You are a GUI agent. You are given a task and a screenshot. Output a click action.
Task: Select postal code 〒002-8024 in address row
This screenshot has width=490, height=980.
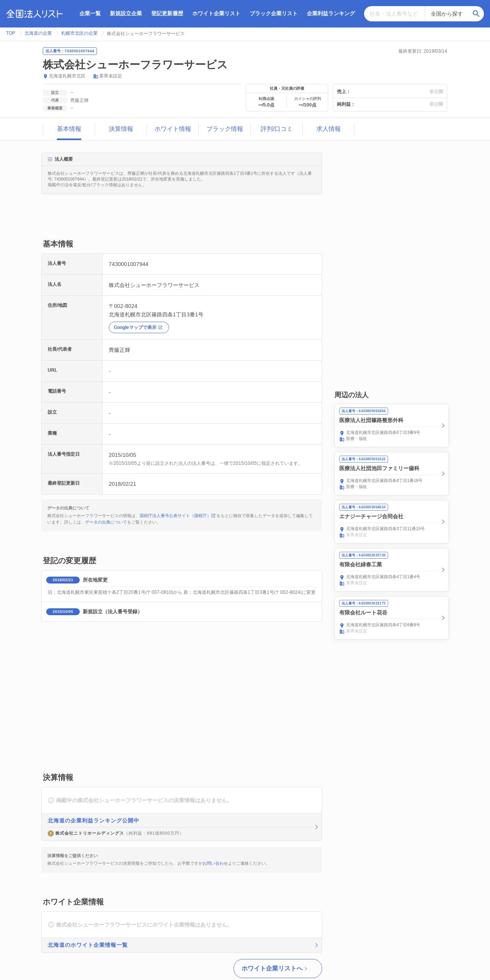pyautogui.click(x=123, y=306)
